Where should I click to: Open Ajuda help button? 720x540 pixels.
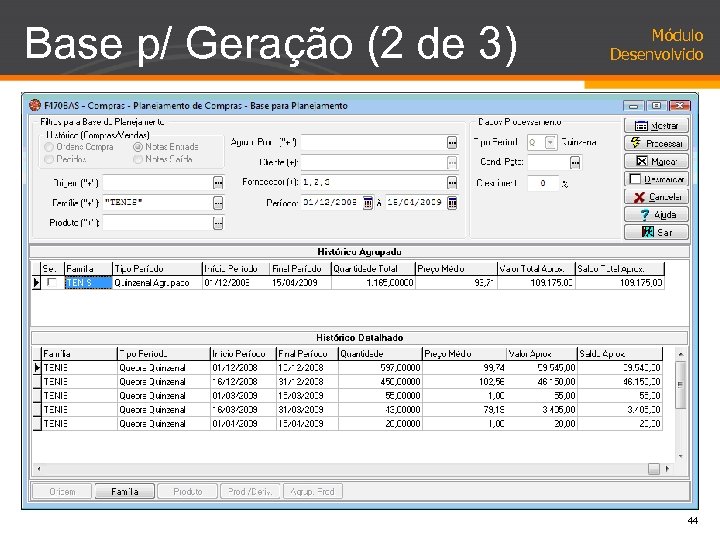(x=656, y=214)
